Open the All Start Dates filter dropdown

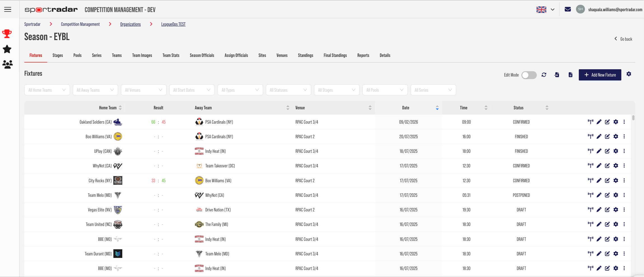192,90
